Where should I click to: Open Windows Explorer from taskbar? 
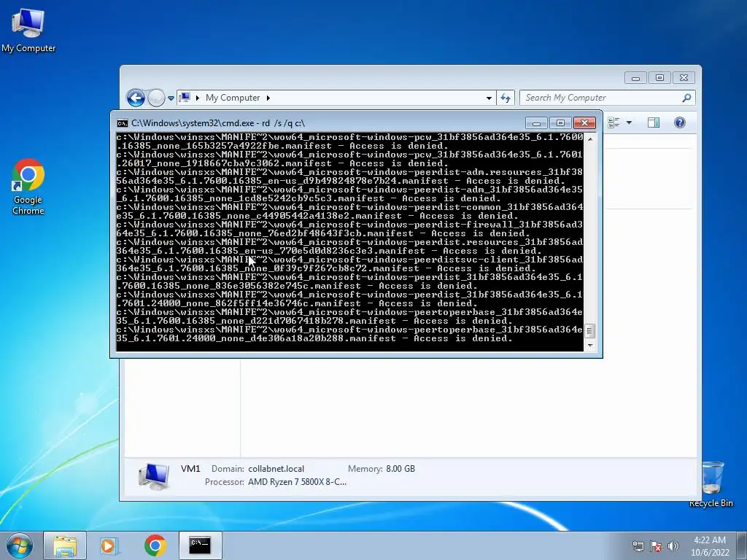(65, 545)
